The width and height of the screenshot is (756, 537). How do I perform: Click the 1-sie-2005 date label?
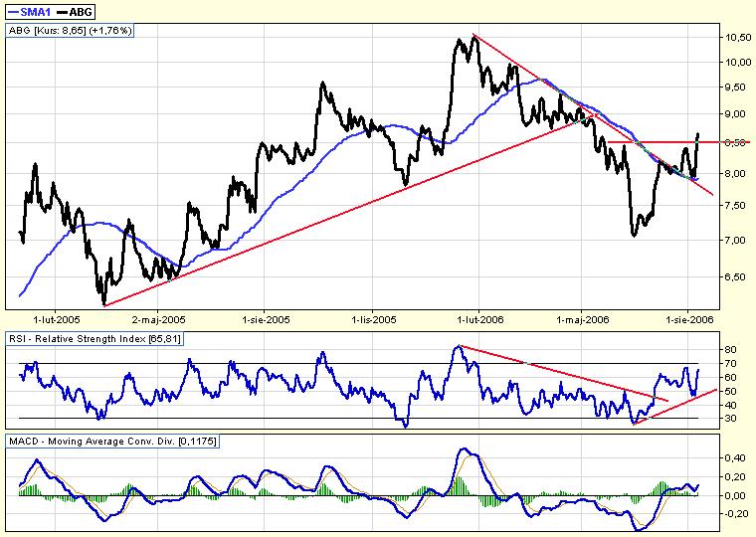tap(266, 319)
